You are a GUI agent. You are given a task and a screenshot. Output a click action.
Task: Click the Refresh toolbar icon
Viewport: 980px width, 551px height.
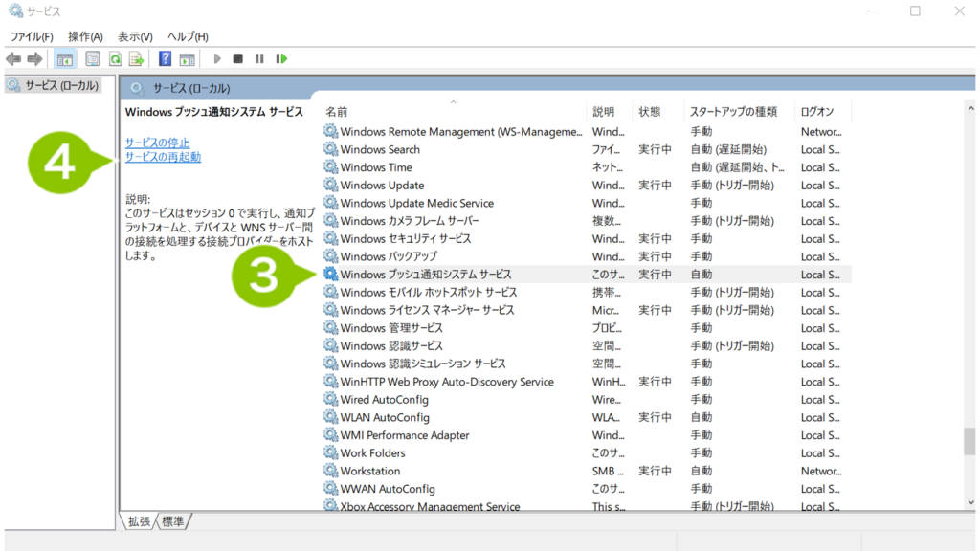115,58
